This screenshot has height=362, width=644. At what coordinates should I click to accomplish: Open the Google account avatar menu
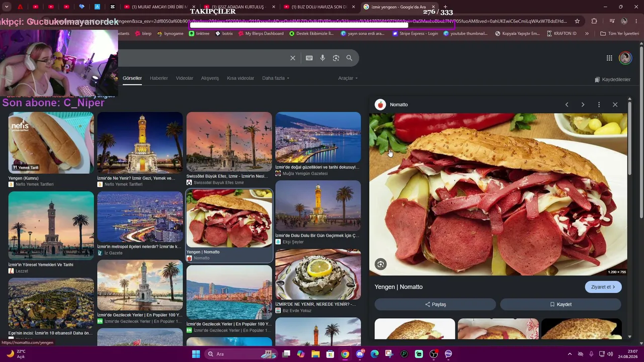(625, 58)
